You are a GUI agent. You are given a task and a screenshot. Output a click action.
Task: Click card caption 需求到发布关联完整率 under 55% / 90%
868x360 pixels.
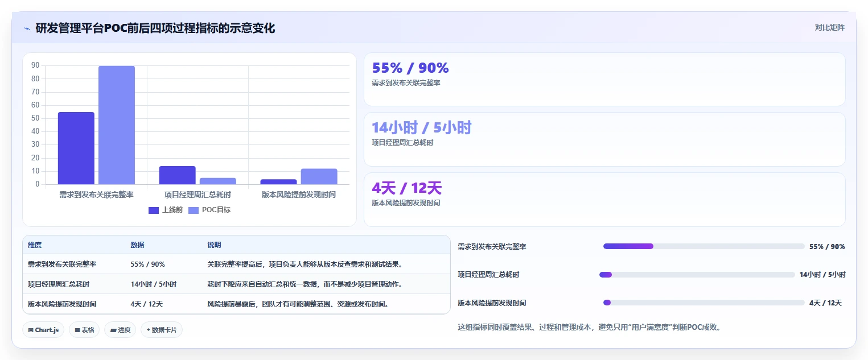click(x=406, y=83)
